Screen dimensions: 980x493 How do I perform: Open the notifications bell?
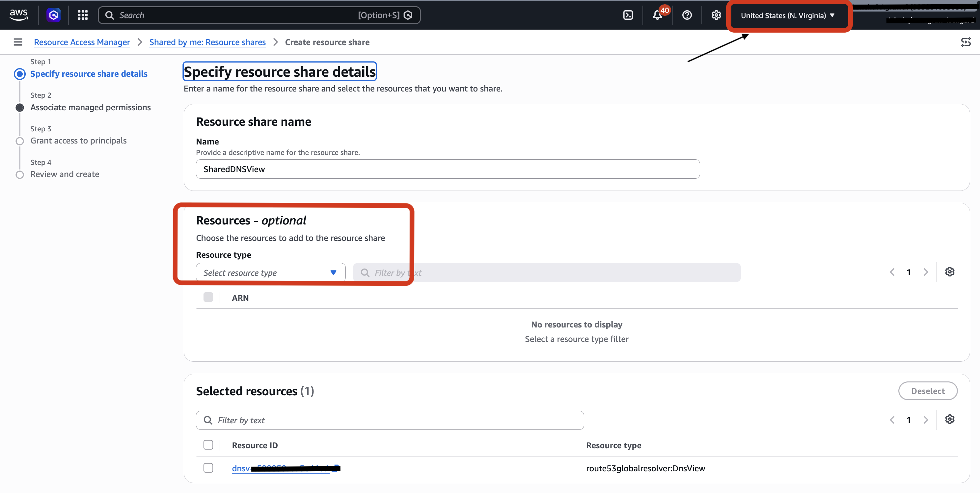click(657, 15)
